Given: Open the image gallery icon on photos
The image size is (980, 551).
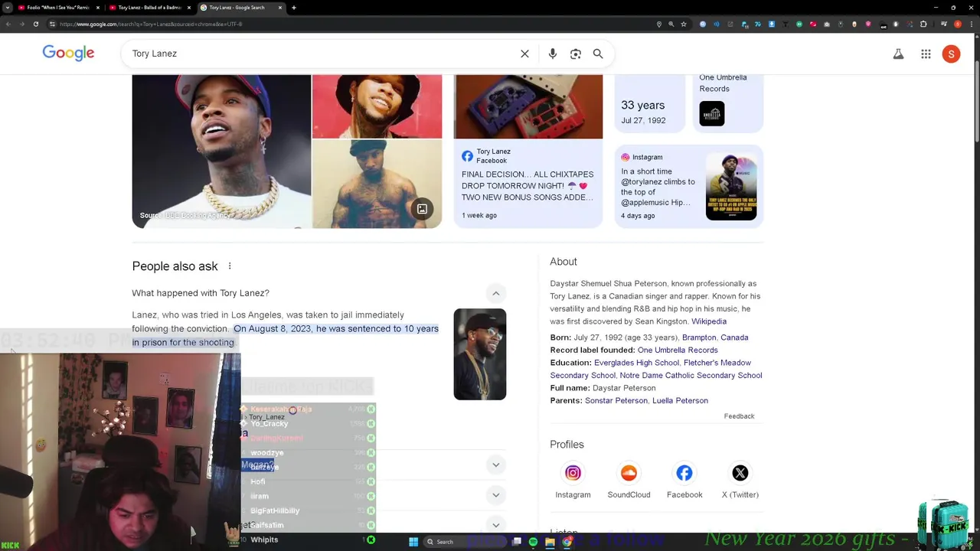Looking at the screenshot, I should coord(422,209).
